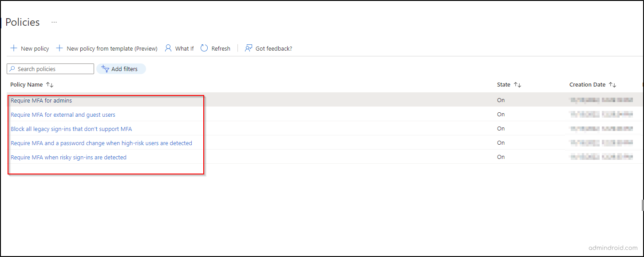The height and width of the screenshot is (257, 644).
Task: Open the legacy sign-ins blocking policy
Action: click(71, 129)
